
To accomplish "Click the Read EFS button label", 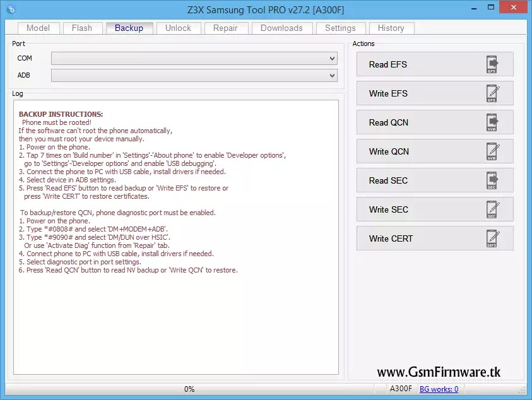I will click(x=388, y=64).
